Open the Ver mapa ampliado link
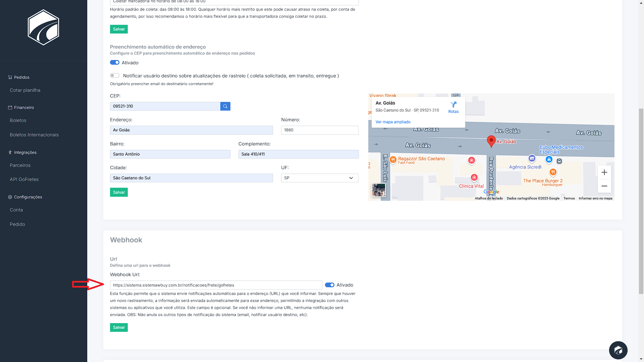 pyautogui.click(x=393, y=122)
